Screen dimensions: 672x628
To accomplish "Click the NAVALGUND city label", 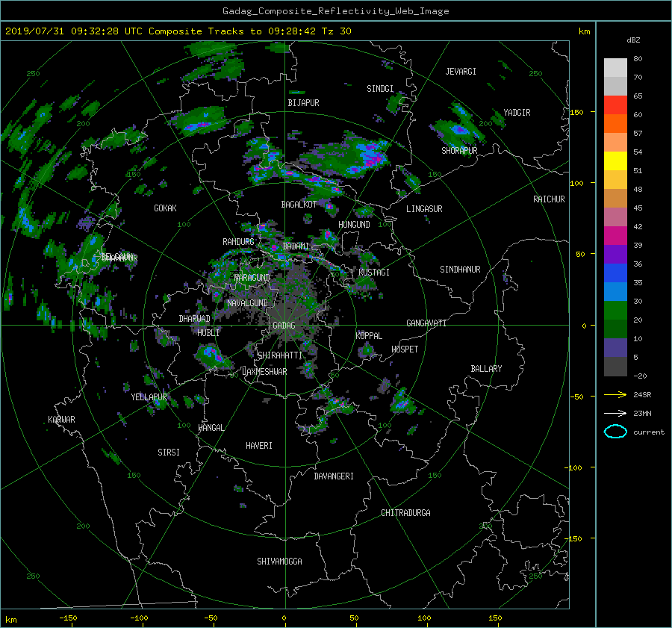I will click(x=247, y=303).
